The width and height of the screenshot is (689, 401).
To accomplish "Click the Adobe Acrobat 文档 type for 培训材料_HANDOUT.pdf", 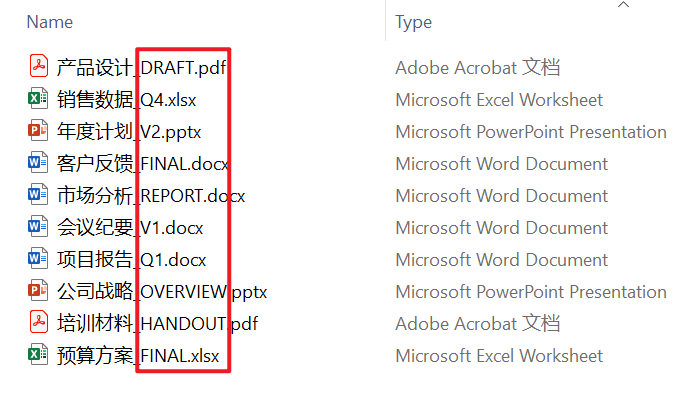I will 477,323.
